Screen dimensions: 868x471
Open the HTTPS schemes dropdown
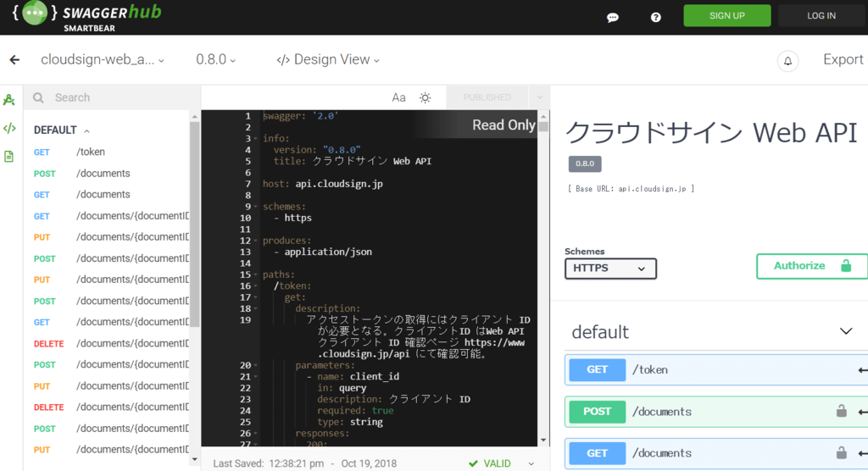point(610,269)
